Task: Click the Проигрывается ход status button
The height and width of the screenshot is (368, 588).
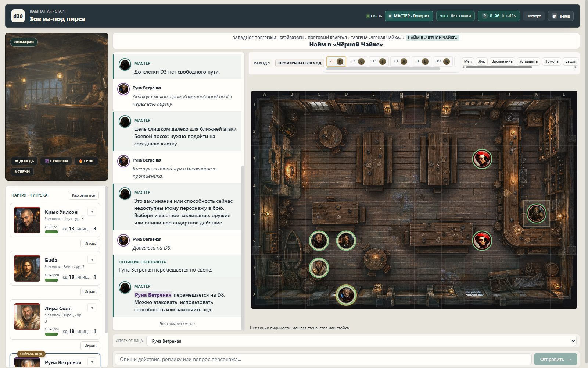Action: (300, 63)
